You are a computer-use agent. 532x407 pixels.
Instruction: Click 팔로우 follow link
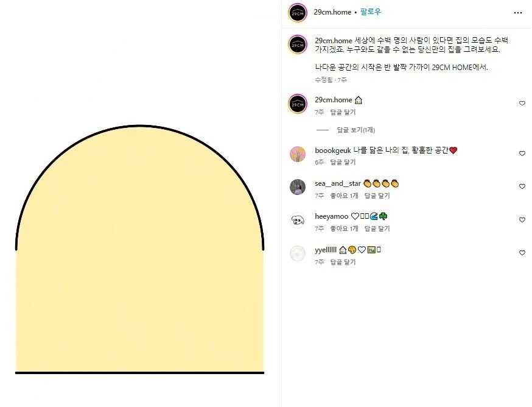tap(371, 12)
